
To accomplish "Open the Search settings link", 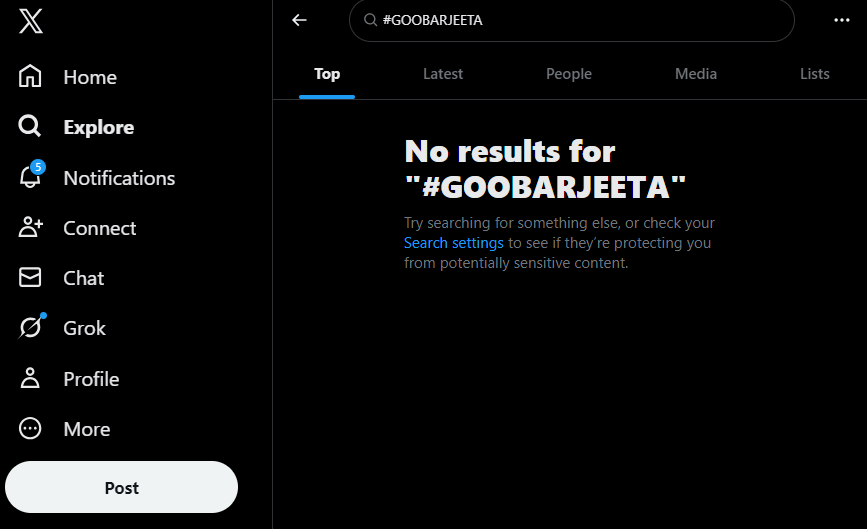I will tap(454, 243).
